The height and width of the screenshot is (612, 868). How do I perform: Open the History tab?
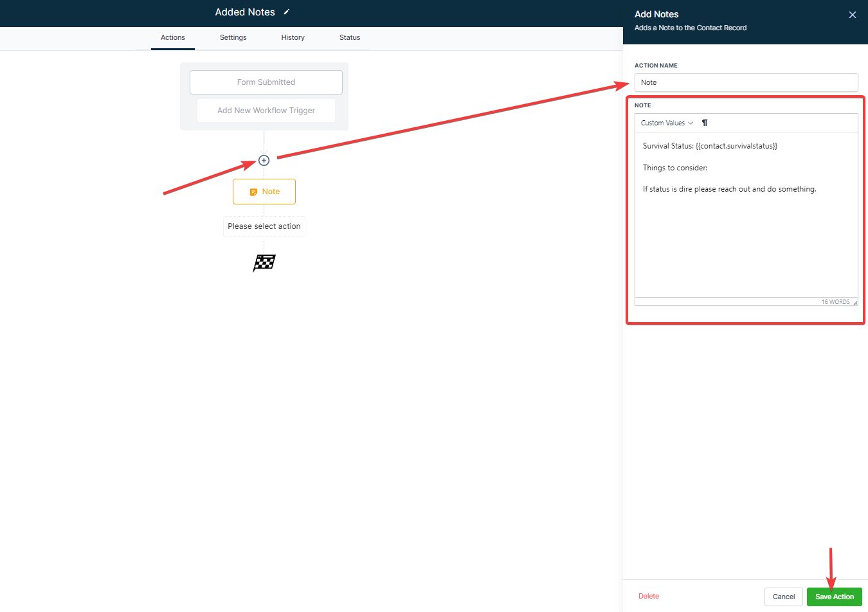click(x=293, y=37)
